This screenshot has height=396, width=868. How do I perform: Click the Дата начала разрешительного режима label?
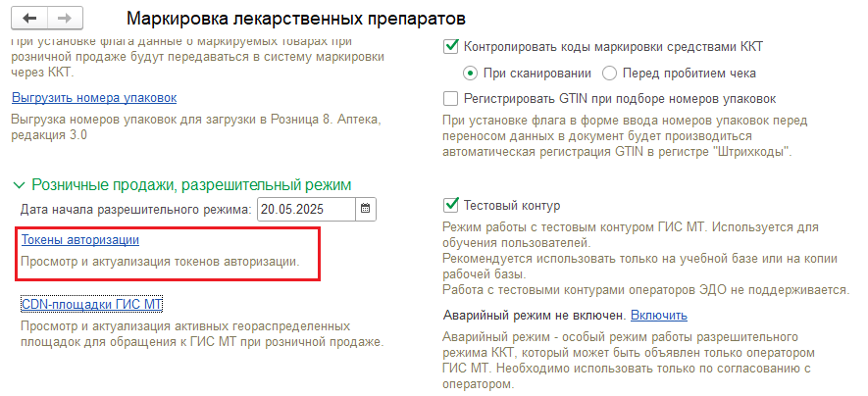click(136, 210)
